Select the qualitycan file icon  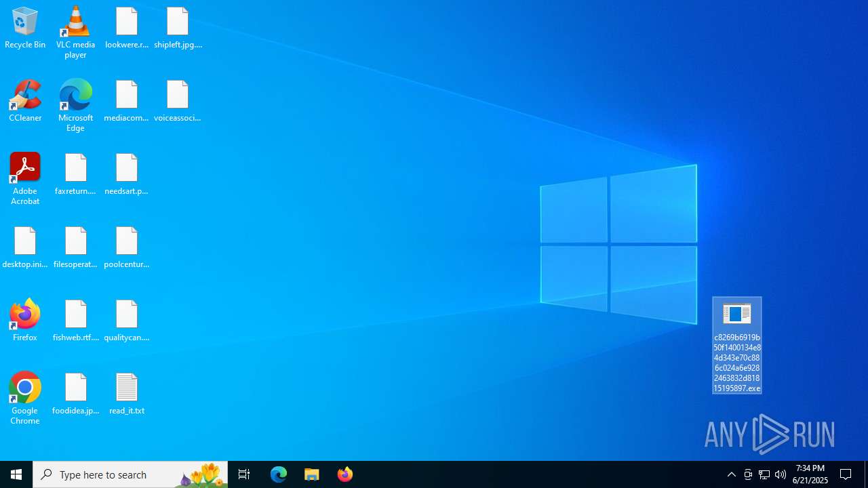click(x=127, y=321)
